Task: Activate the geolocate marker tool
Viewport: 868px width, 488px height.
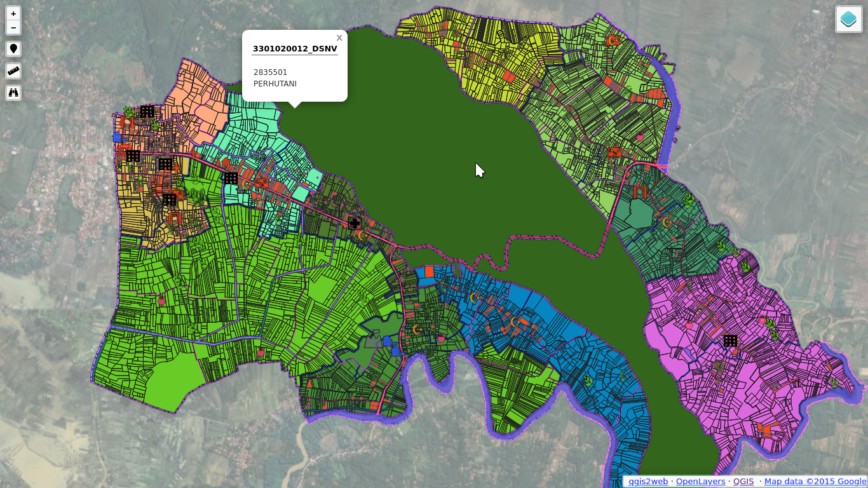Action: pyautogui.click(x=13, y=49)
